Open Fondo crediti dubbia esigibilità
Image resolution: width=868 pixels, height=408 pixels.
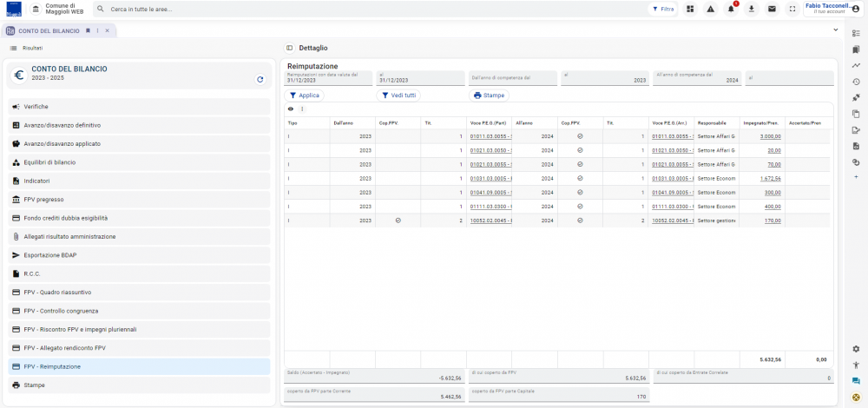[x=139, y=218]
